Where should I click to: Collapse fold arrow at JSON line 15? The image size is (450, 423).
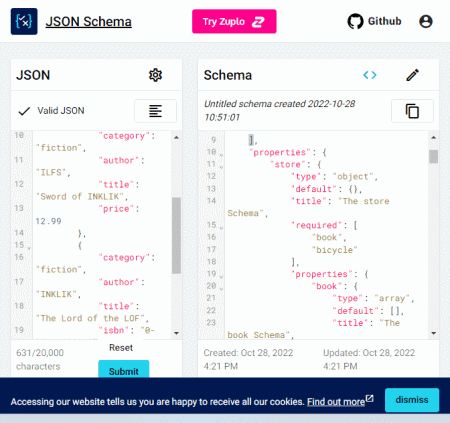pyautogui.click(x=29, y=248)
